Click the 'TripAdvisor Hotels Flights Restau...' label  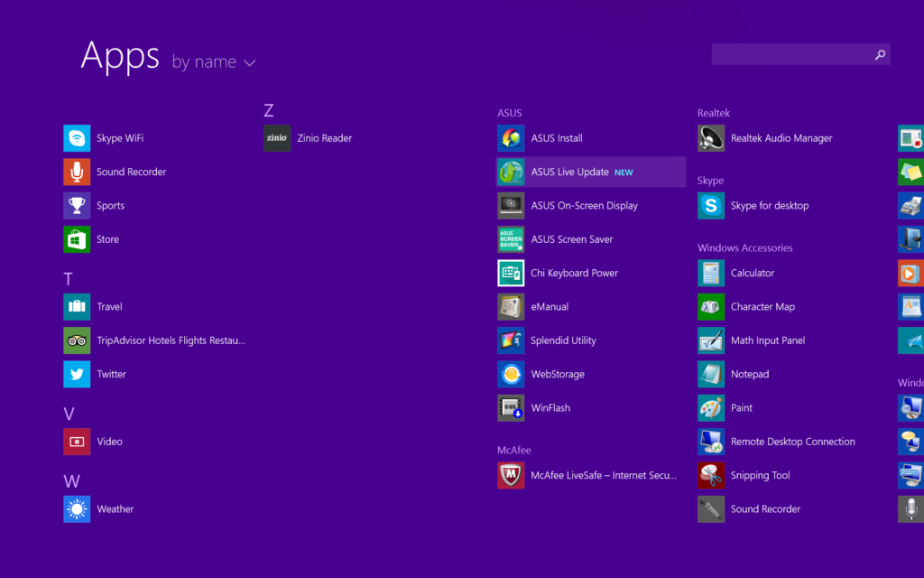click(x=171, y=340)
